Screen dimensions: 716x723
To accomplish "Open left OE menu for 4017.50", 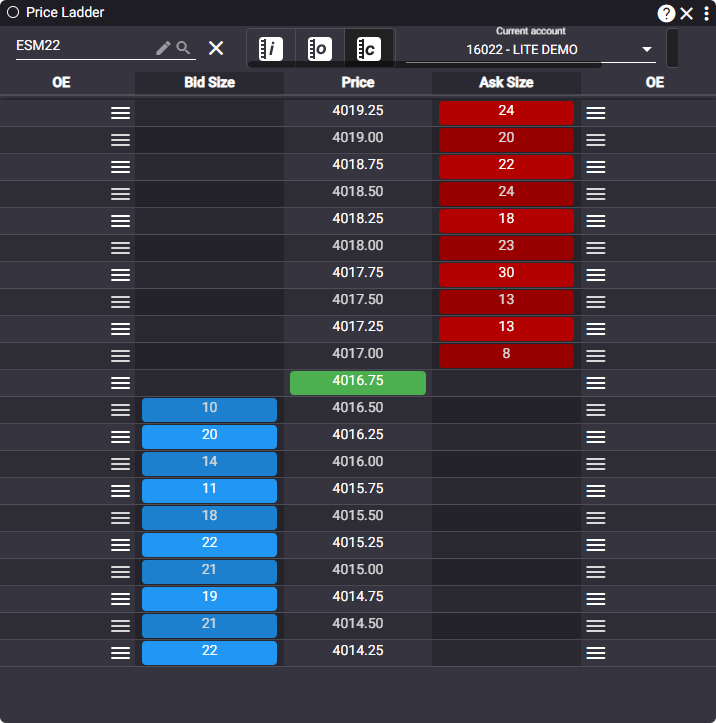I will [x=120, y=302].
